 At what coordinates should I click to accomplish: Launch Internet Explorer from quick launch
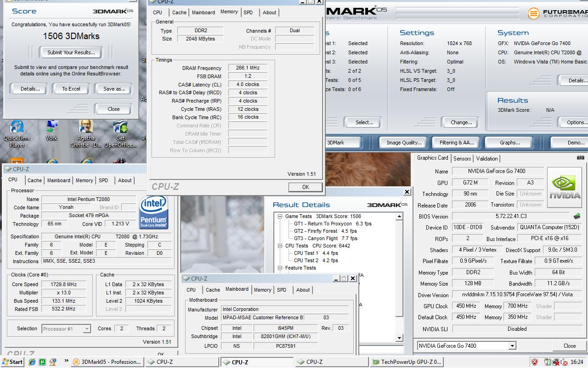click(x=32, y=362)
